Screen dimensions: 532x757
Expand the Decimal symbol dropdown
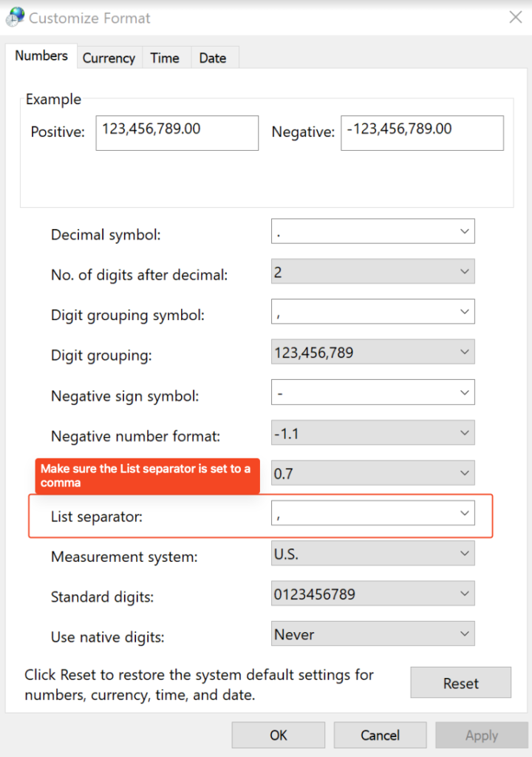464,231
